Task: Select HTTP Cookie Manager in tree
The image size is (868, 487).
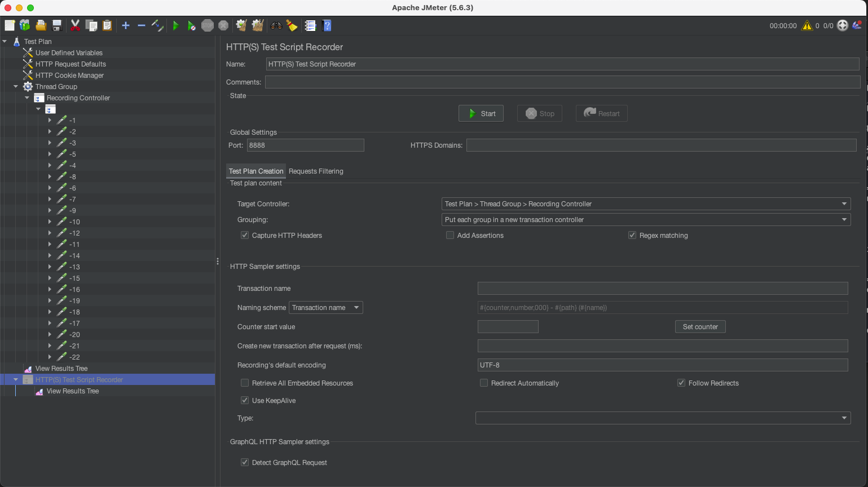Action: [69, 75]
